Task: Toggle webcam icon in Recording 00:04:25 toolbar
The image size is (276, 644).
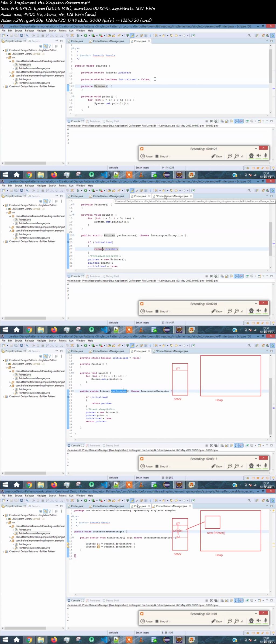Action: 251,156
